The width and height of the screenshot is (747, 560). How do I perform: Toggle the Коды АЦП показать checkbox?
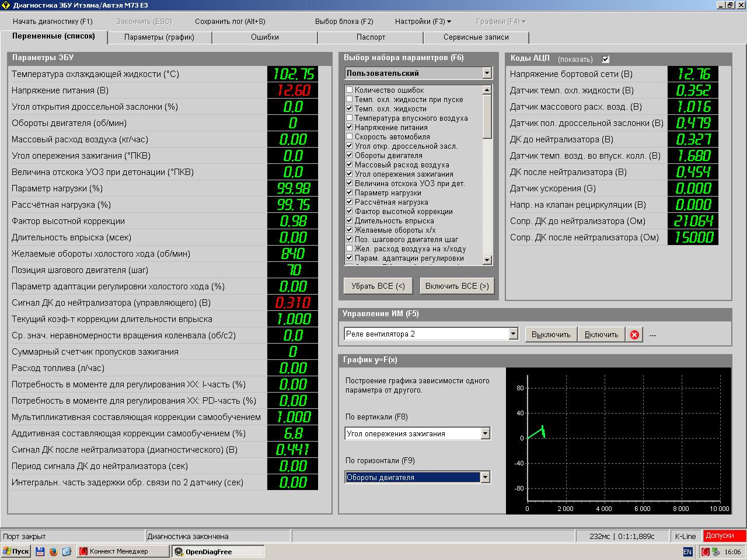pyautogui.click(x=606, y=59)
